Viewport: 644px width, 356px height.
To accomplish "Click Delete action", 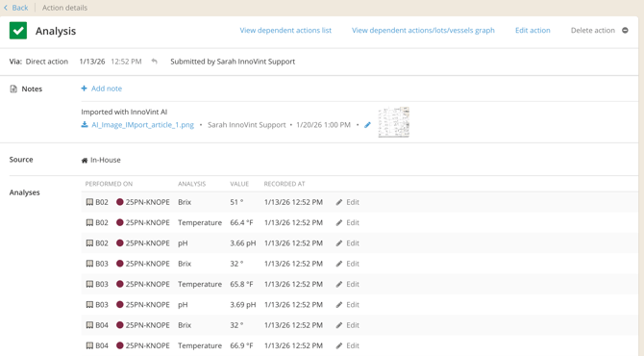I will pos(593,31).
